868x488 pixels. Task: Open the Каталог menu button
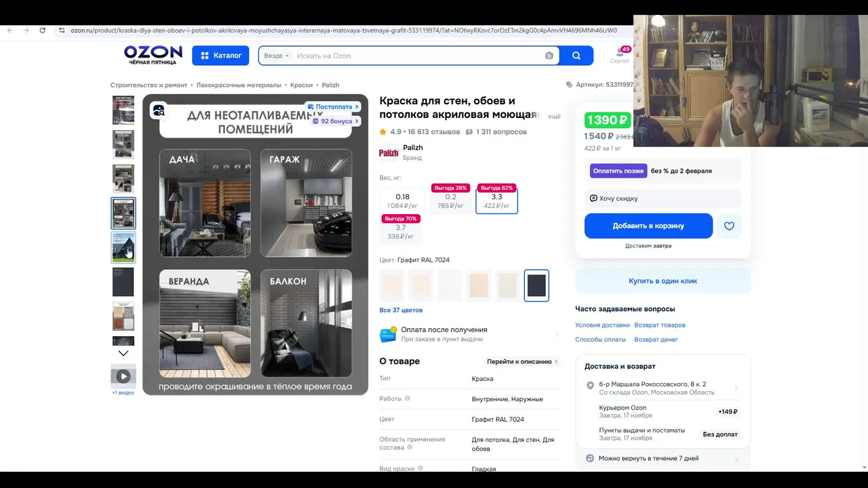tap(220, 56)
